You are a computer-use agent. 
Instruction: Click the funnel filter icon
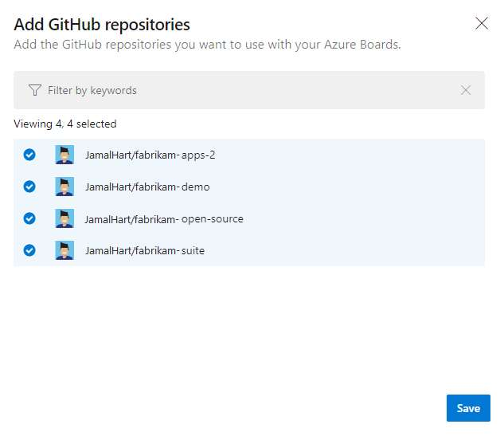tap(34, 91)
